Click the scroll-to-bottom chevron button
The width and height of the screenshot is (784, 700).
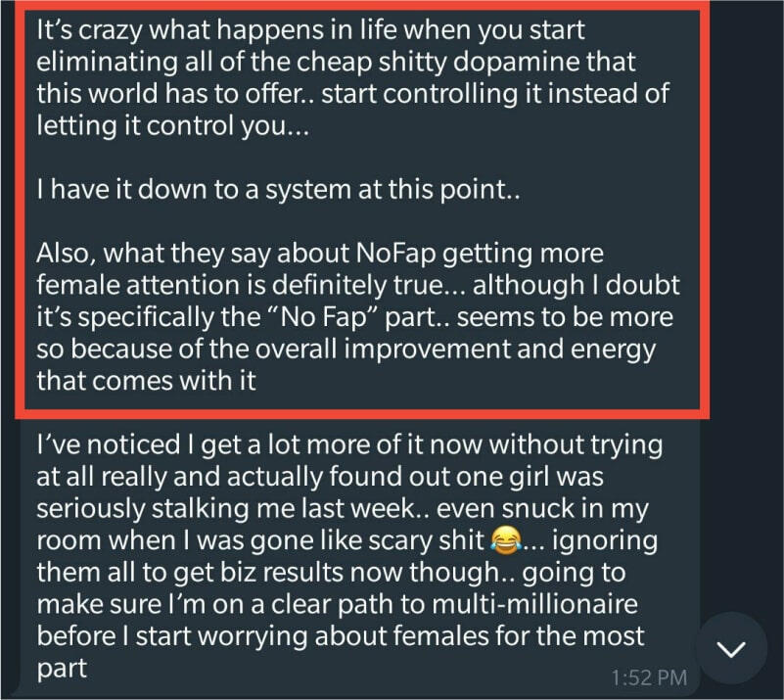(732, 648)
